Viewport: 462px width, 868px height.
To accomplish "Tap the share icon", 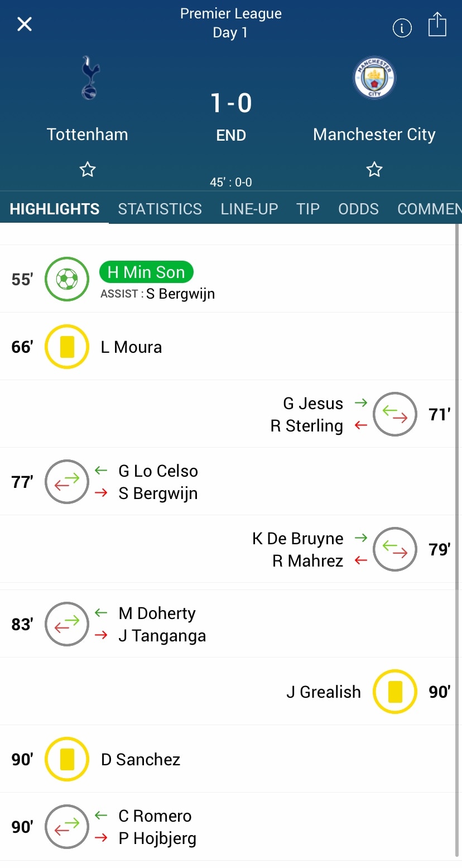I will click(x=437, y=25).
